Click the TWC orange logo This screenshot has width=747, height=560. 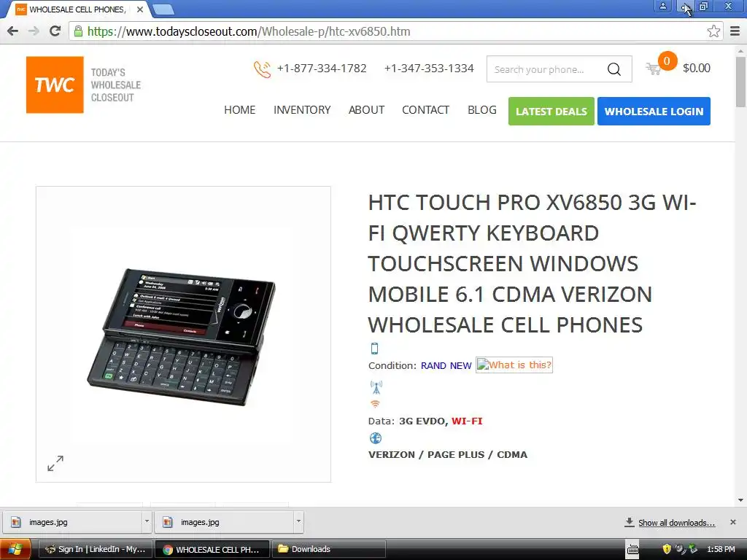(55, 85)
